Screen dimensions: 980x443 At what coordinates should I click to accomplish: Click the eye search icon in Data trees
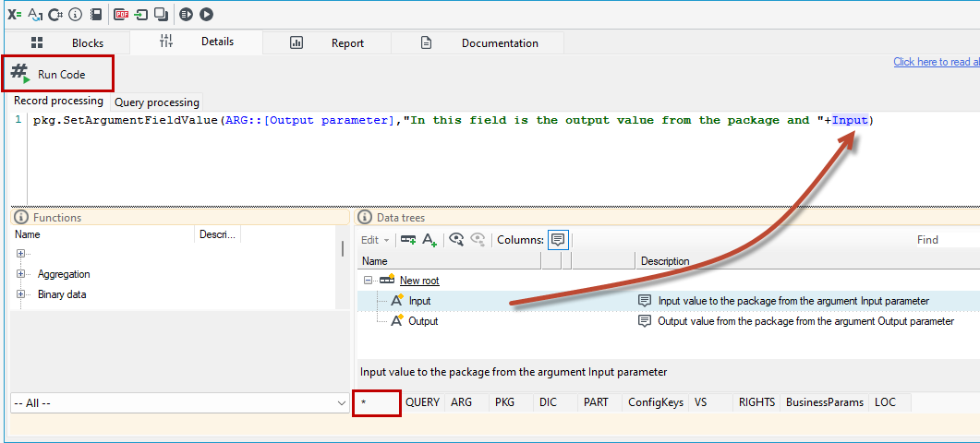457,240
